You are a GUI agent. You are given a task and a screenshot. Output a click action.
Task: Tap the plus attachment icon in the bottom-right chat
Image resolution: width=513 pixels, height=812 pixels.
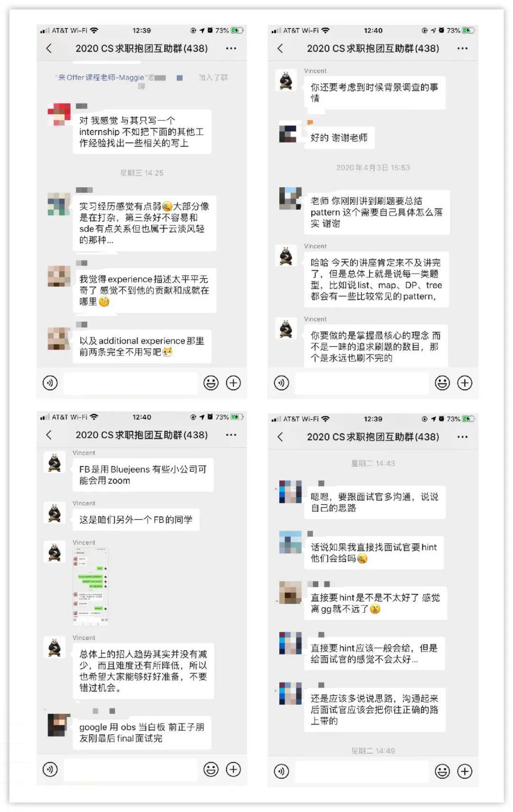point(465,771)
